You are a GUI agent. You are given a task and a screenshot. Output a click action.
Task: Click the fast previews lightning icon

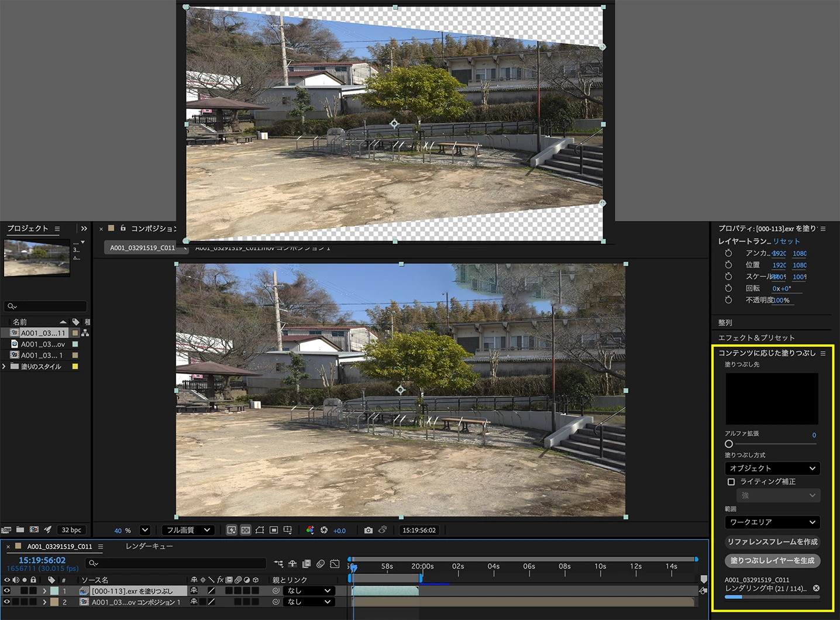232,530
